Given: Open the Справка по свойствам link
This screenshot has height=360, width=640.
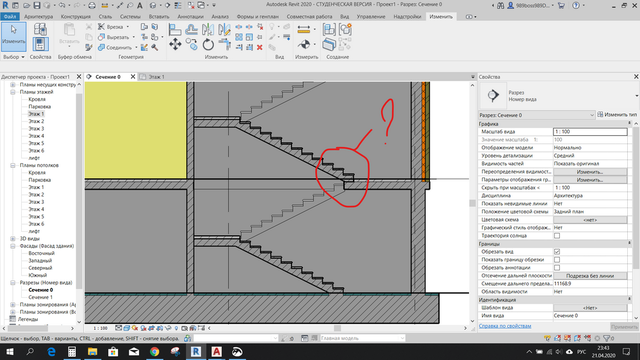Looking at the screenshot, I should pos(505,326).
